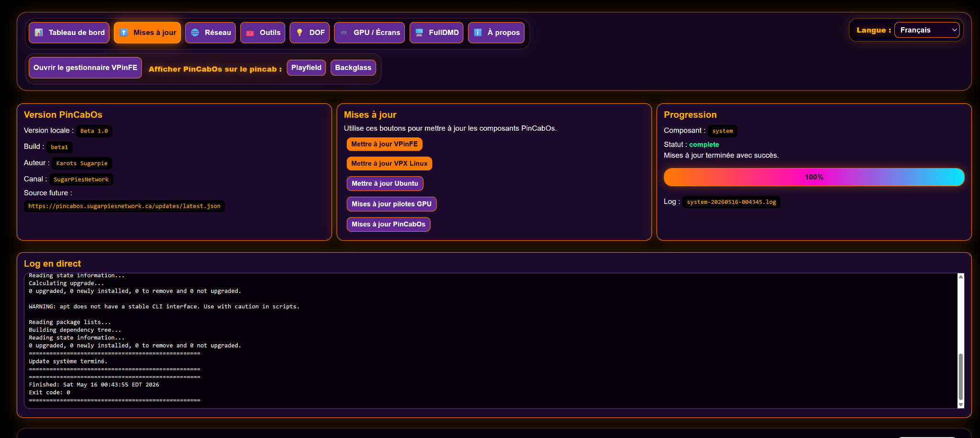Click the Log en direct heading

coord(53,264)
